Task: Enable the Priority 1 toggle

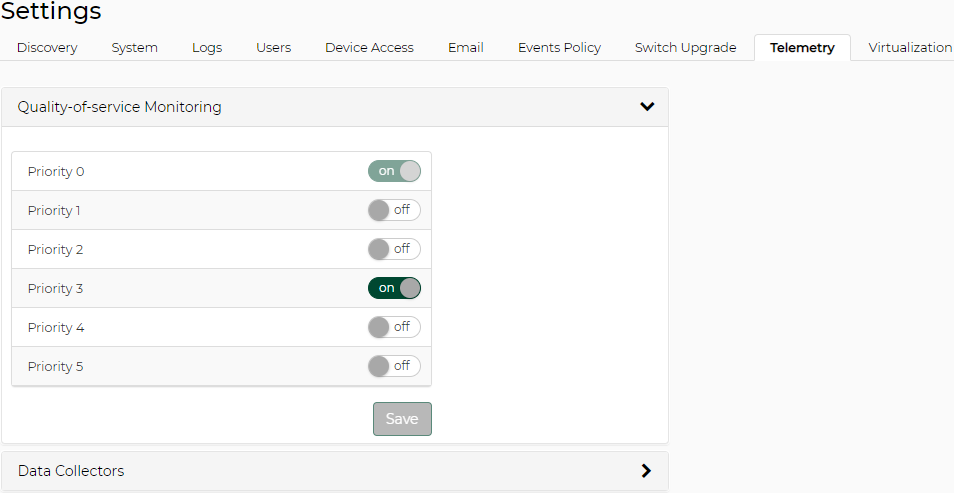Action: pyautogui.click(x=394, y=210)
